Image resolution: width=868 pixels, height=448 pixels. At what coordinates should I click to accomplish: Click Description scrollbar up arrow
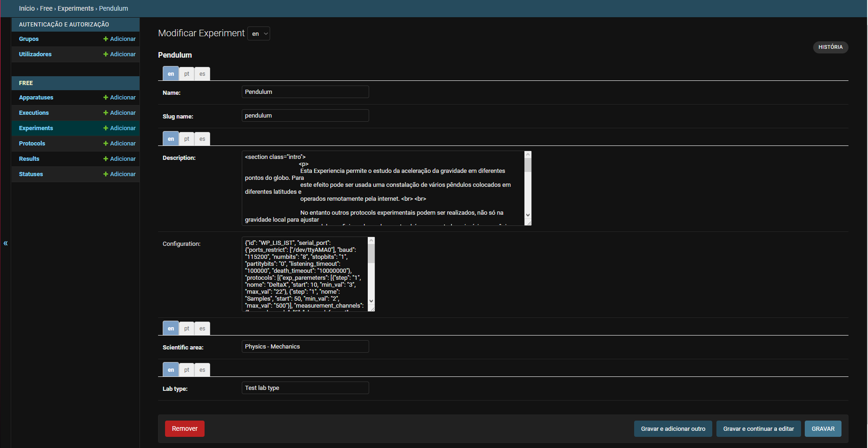click(528, 154)
